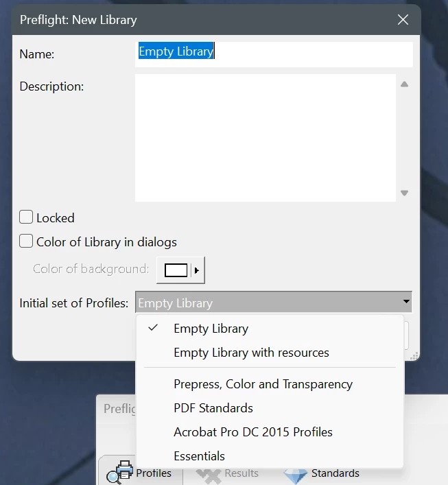The width and height of the screenshot is (448, 485).
Task: Select Empty Library with resources
Action: pyautogui.click(x=270, y=353)
